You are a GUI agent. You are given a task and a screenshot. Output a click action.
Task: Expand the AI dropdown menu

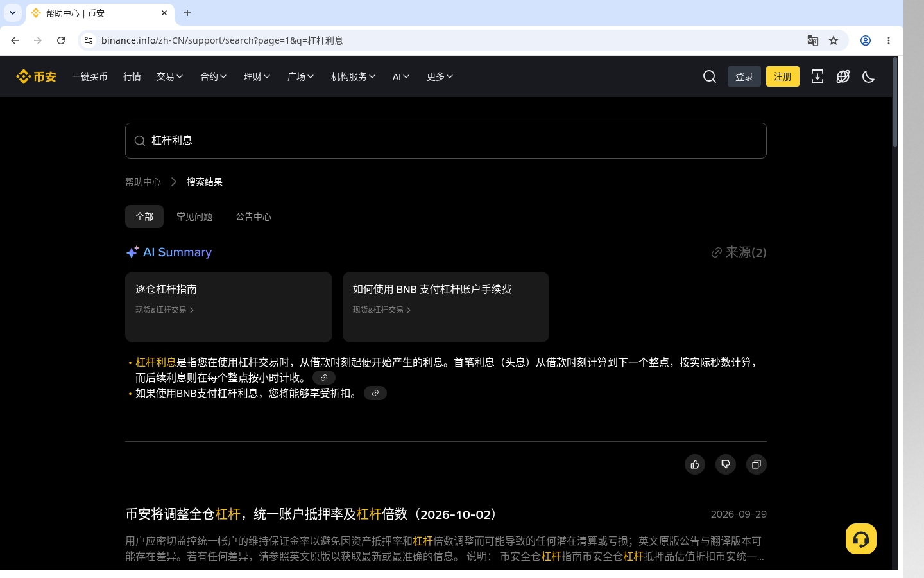coord(401,76)
